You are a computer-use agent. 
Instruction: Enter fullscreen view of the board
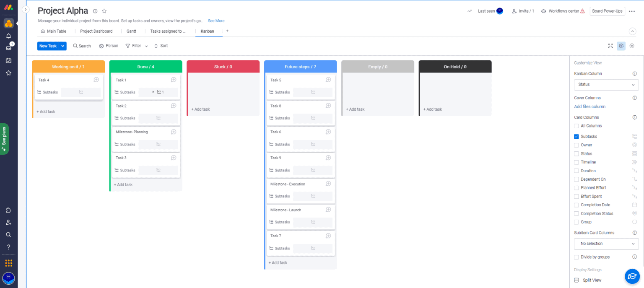pyautogui.click(x=610, y=46)
